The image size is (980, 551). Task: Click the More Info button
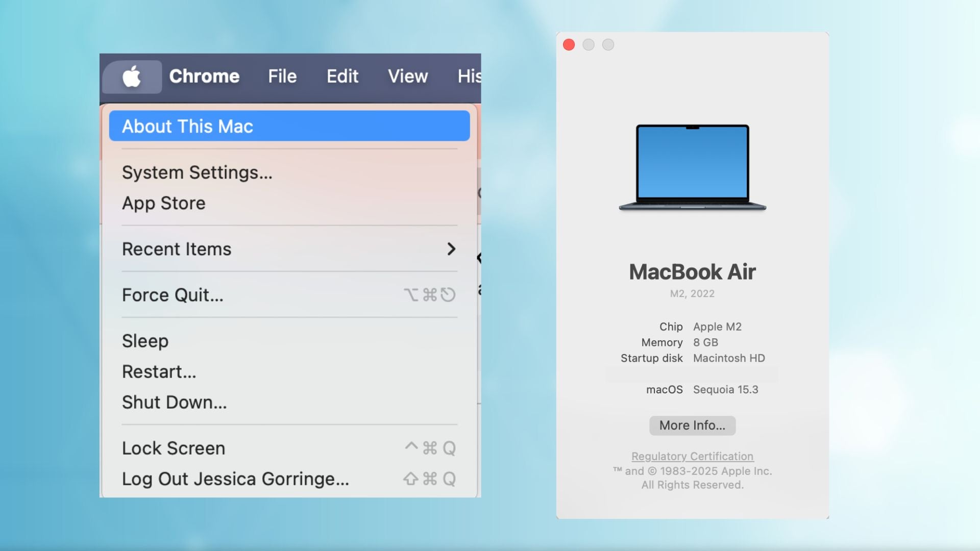pyautogui.click(x=692, y=425)
